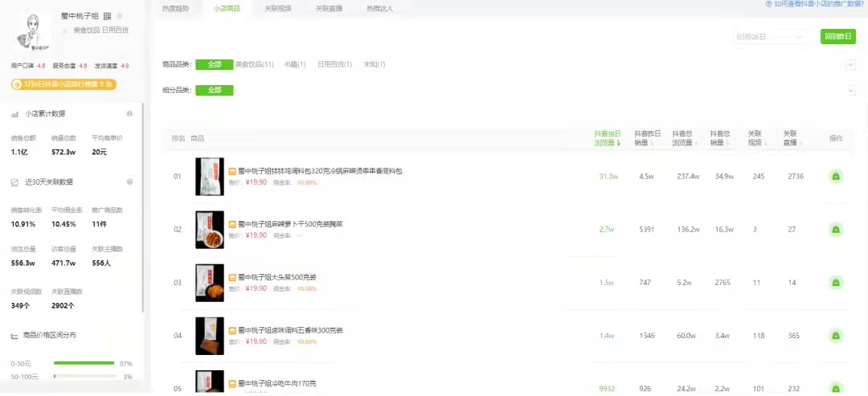This screenshot has width=868, height=396.
Task: Select the 小店商品 tab
Action: (x=227, y=9)
